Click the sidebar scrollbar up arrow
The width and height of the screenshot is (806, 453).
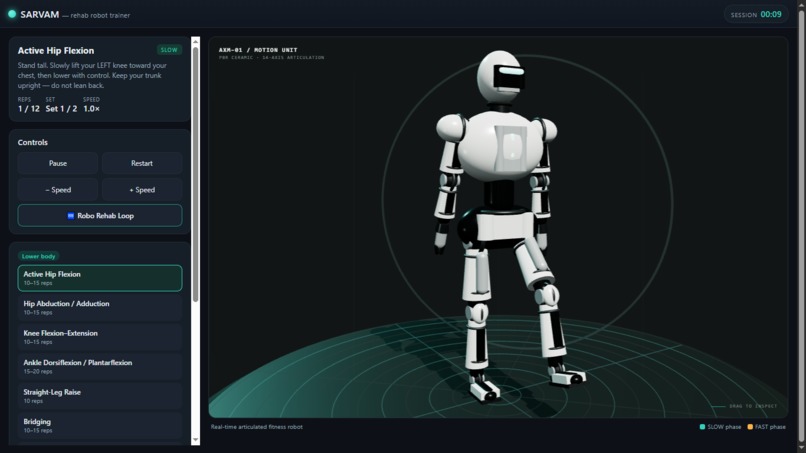(x=195, y=41)
